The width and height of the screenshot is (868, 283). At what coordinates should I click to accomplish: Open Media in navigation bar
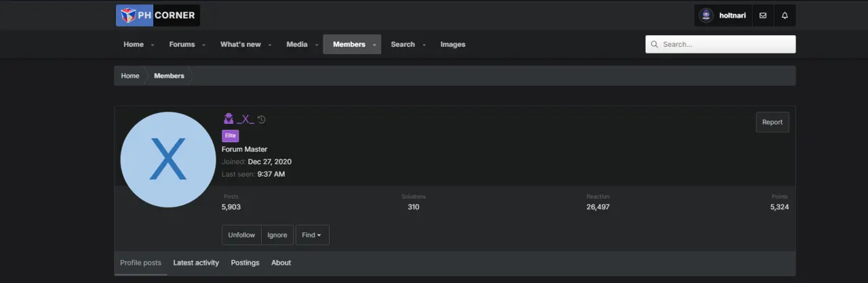click(297, 44)
